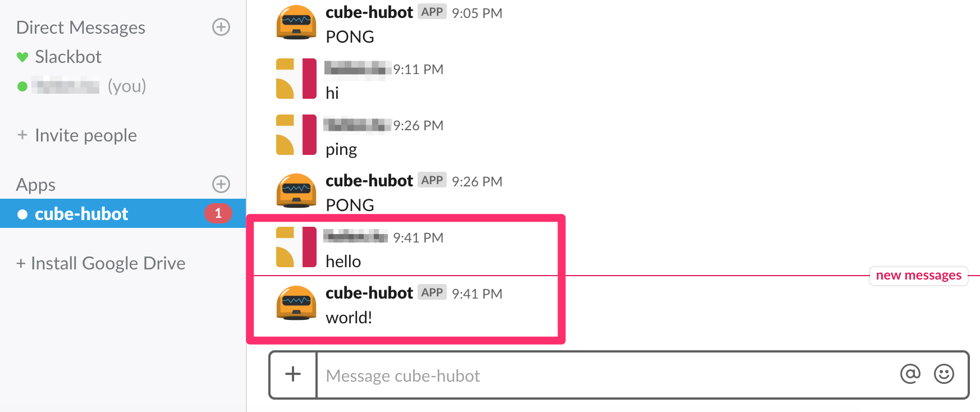Click cube-hubot avatar on 9:05 PM message
The image size is (980, 412).
[x=296, y=22]
